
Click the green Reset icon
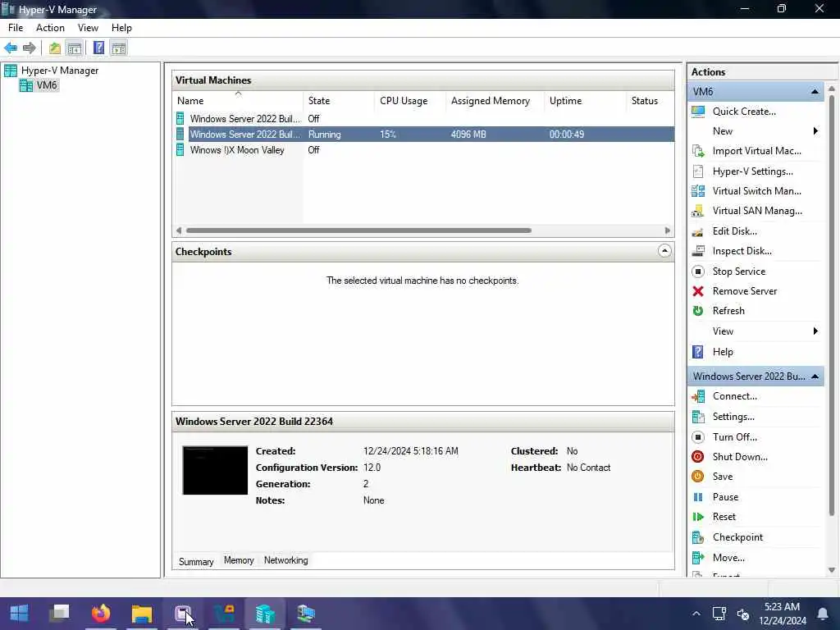(x=698, y=517)
